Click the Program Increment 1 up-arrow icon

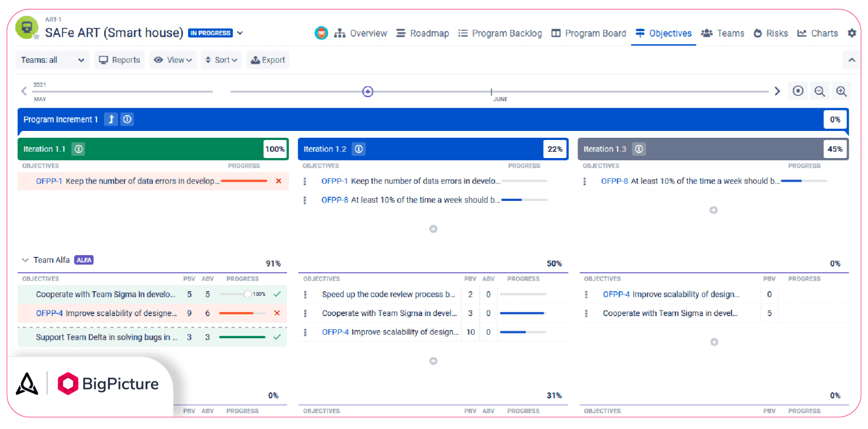[111, 119]
